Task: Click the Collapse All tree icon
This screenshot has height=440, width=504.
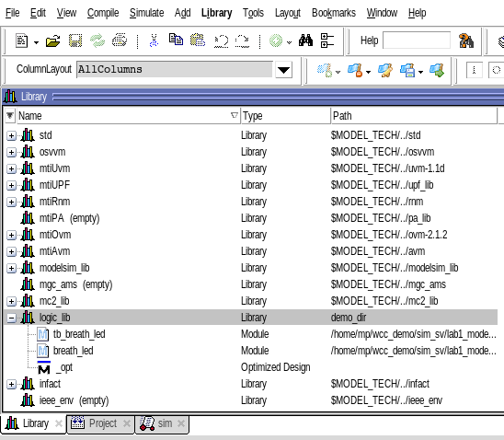Action: [x=327, y=41]
